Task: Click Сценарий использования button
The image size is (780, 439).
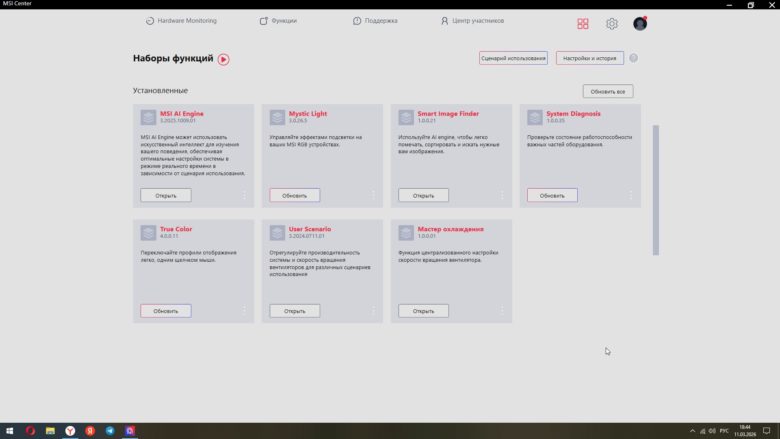Action: 513,58
